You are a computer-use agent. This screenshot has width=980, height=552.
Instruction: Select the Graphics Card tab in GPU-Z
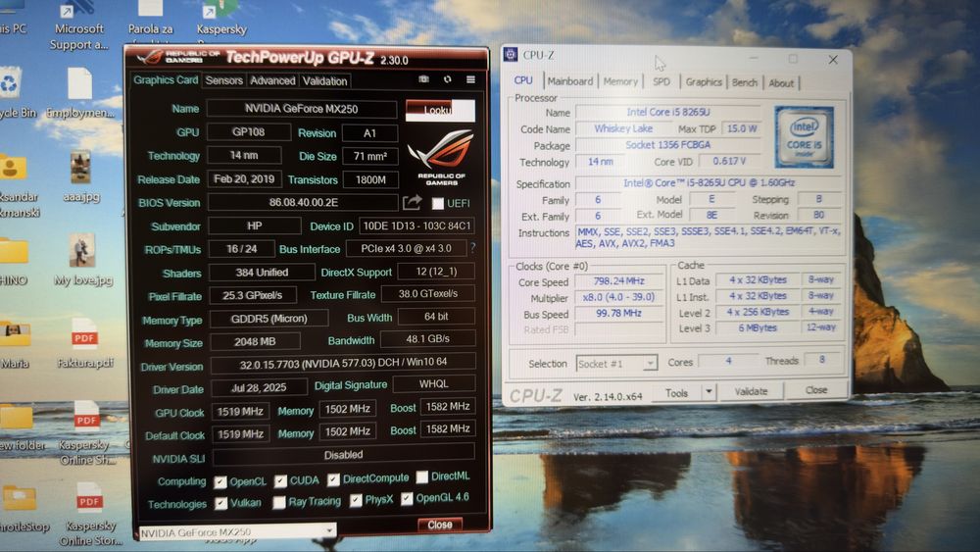(166, 80)
